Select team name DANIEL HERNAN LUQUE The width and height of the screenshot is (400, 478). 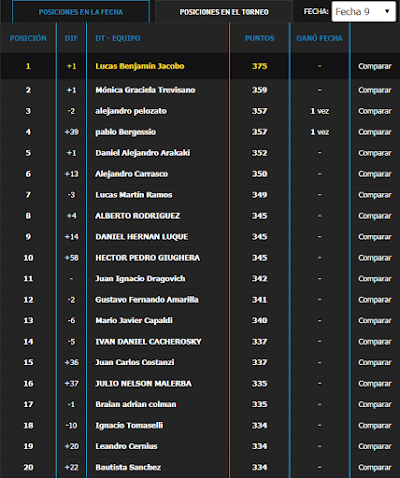click(x=142, y=237)
